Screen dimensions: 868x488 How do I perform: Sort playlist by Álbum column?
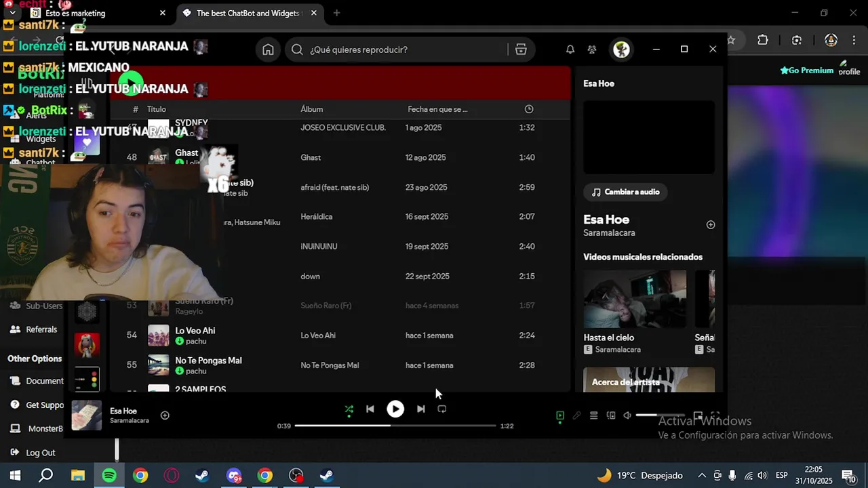point(312,109)
